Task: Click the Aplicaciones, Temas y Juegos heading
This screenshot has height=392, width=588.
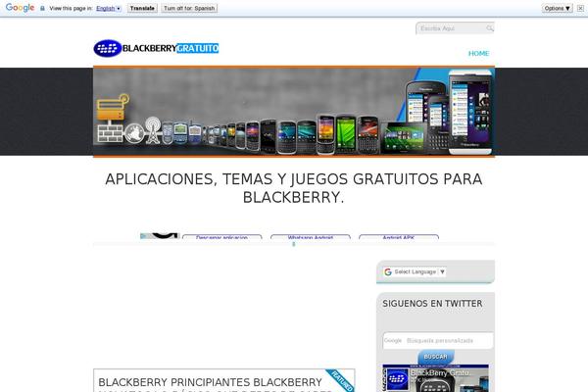Action: click(294, 188)
